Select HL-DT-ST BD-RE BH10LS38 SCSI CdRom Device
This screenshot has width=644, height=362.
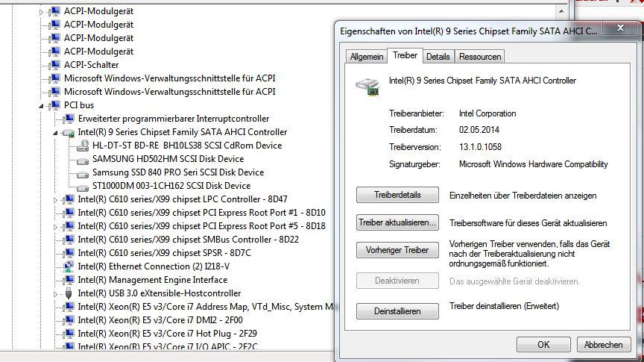tap(187, 146)
